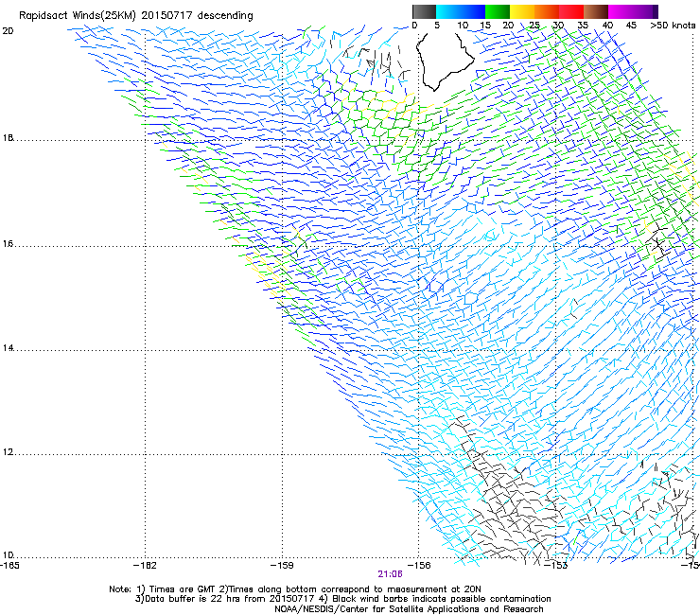Click the legend tick label 45
Image resolution: width=700 pixels, height=615 pixels.
pyautogui.click(x=631, y=26)
